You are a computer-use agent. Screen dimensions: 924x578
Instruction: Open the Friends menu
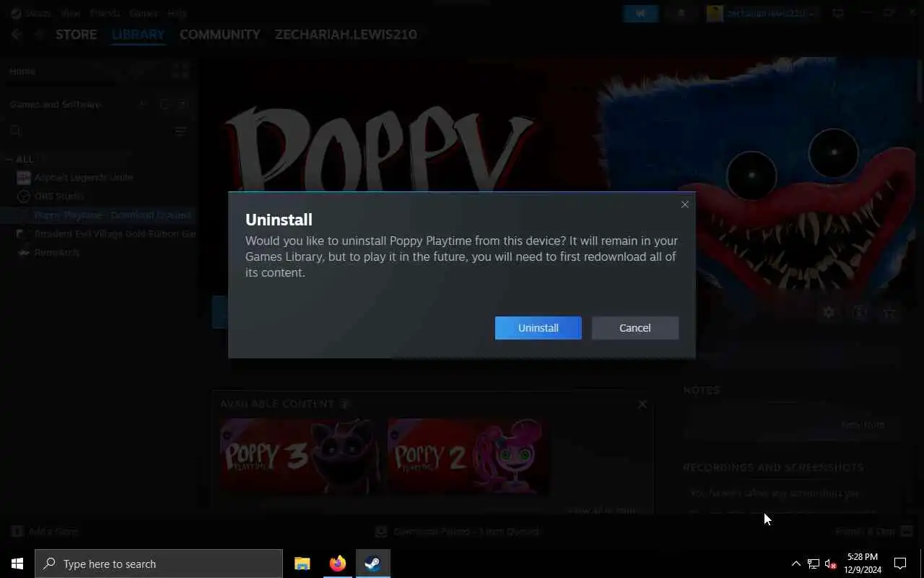105,13
